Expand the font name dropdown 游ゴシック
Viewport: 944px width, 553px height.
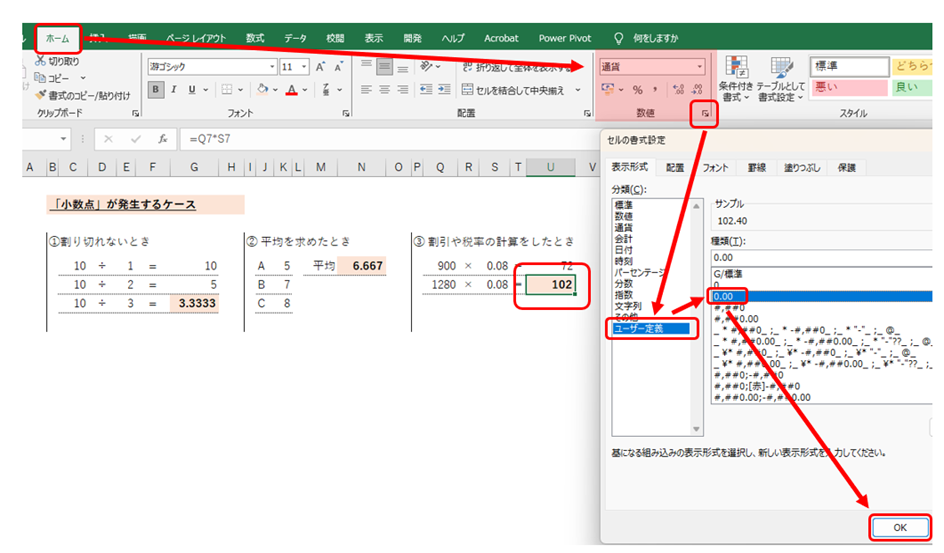tap(270, 67)
